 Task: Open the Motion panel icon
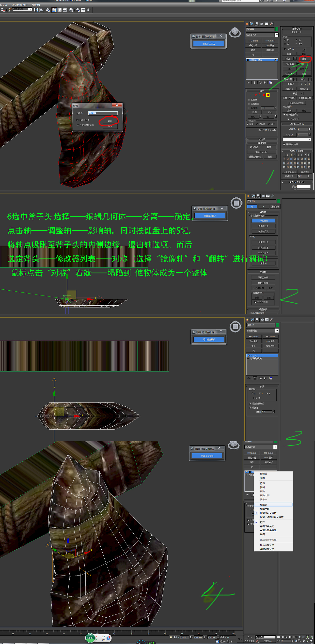(262, 24)
